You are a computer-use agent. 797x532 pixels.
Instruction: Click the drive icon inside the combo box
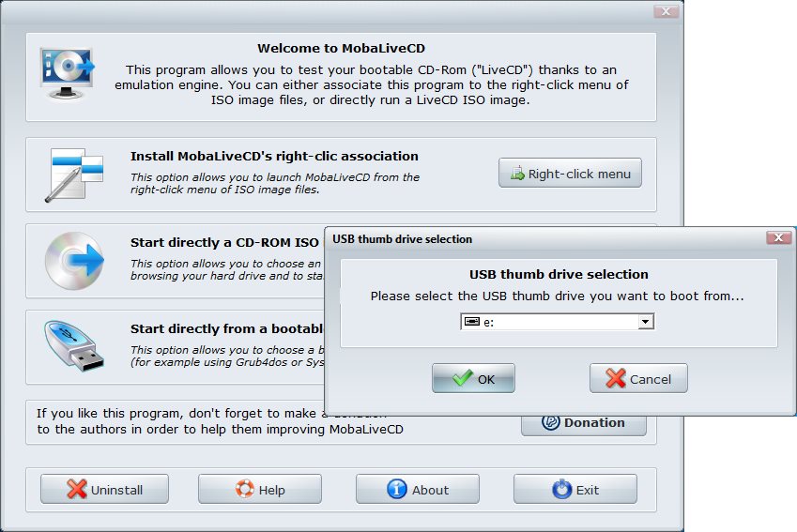point(471,321)
